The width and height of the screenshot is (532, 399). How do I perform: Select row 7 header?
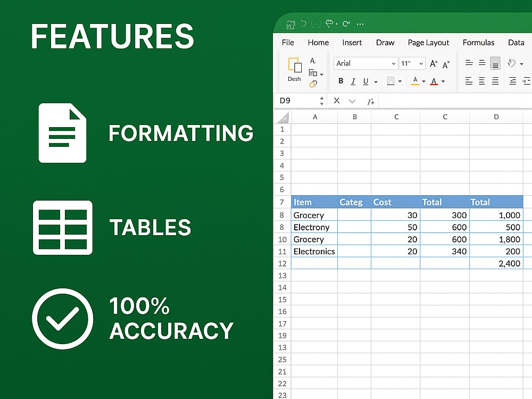point(282,202)
